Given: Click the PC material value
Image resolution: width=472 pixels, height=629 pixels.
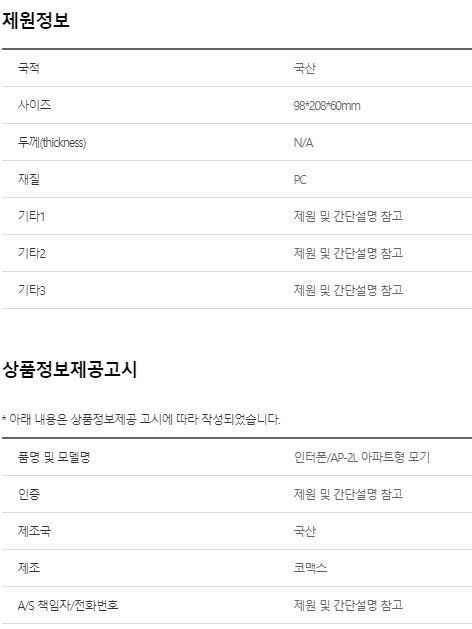Looking at the screenshot, I should [300, 179].
